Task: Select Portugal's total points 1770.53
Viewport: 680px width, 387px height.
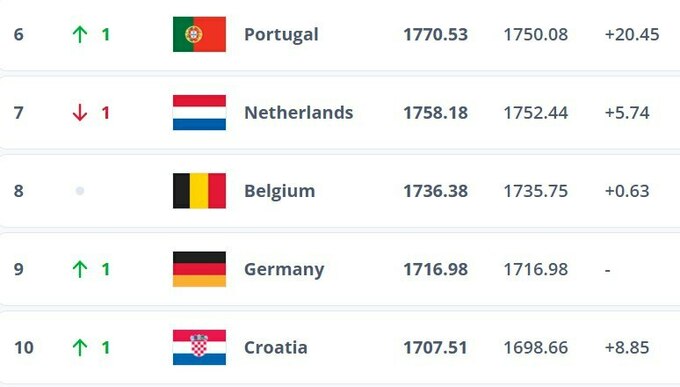Action: (x=435, y=35)
